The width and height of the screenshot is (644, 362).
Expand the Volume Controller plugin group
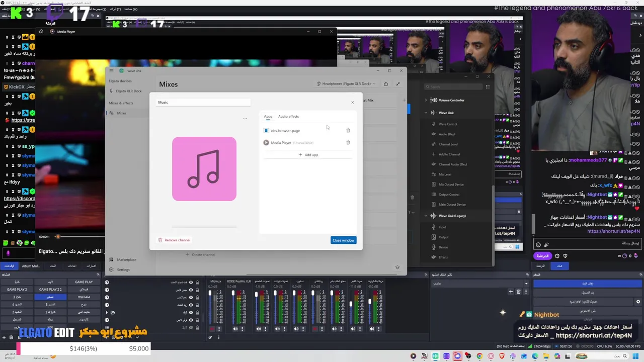(426, 101)
